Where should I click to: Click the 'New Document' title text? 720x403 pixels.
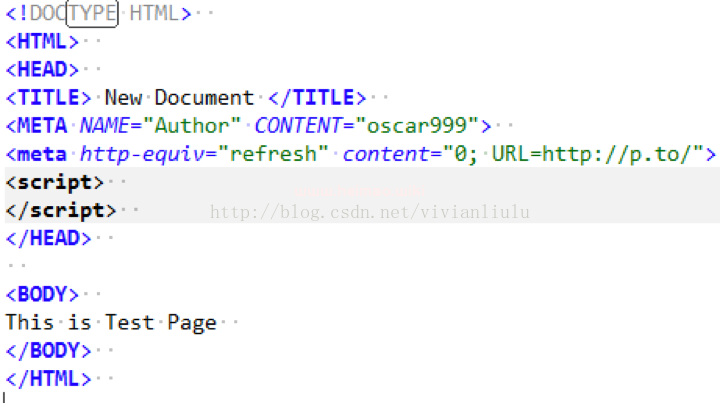179,98
